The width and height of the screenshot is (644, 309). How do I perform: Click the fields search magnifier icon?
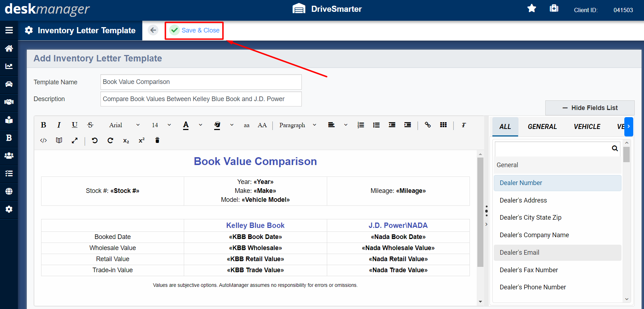pyautogui.click(x=615, y=148)
